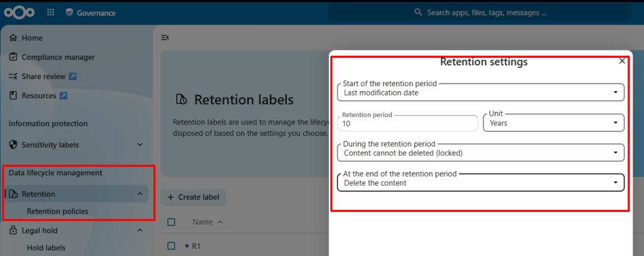Image resolution: width=644 pixels, height=256 pixels.
Task: Expand the Sensitivity labels section
Action: [140, 145]
